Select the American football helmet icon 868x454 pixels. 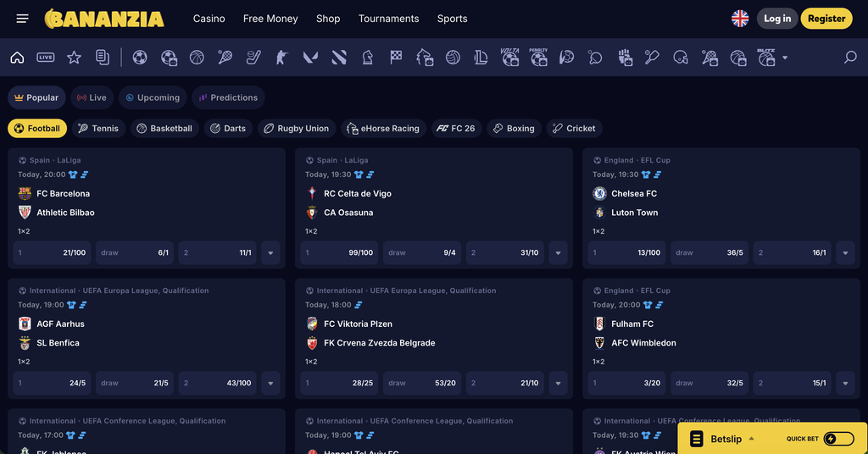click(x=681, y=58)
